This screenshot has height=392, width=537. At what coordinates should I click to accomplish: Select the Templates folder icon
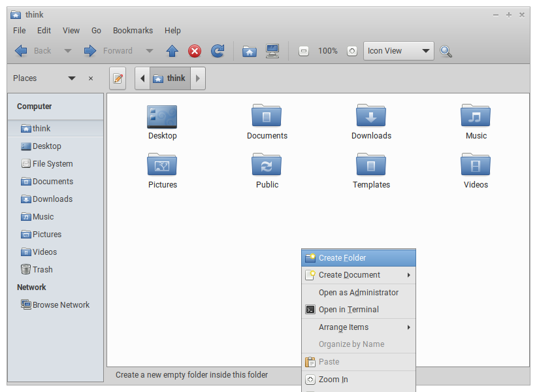(371, 165)
